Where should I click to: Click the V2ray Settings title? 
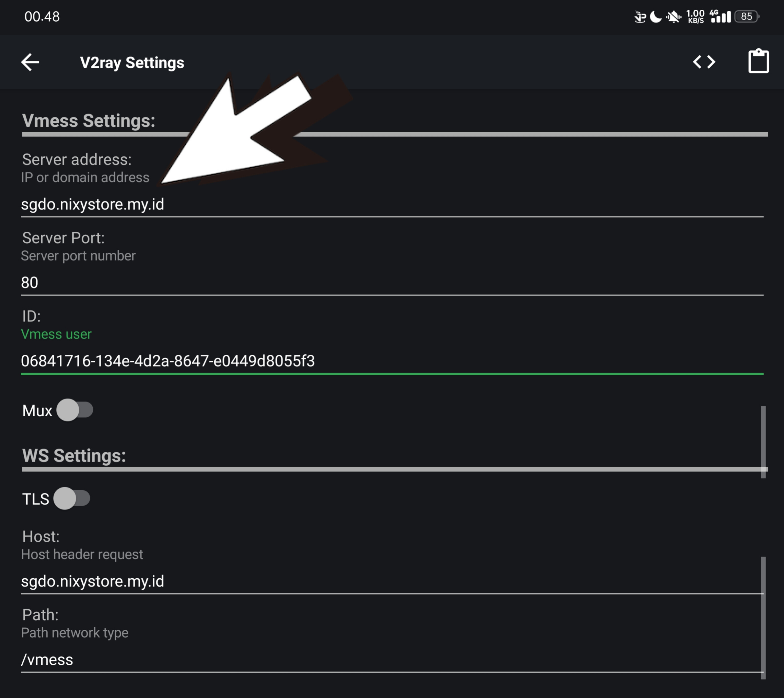[132, 63]
